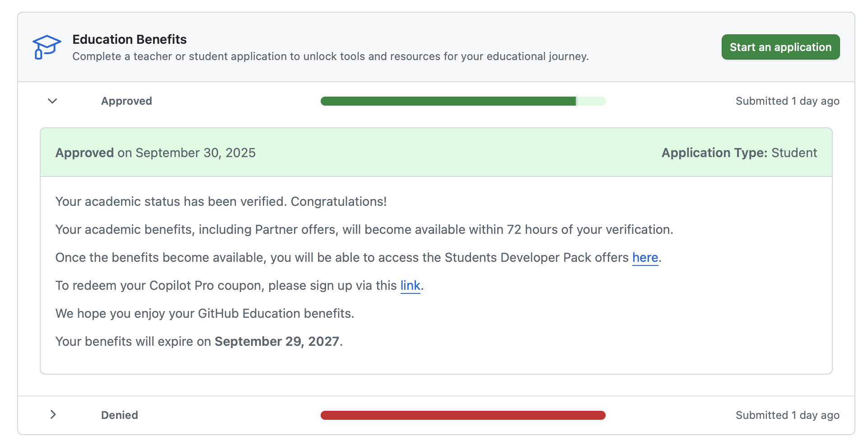Click 'We hope you enjoy' GitHub Education text

tap(205, 314)
